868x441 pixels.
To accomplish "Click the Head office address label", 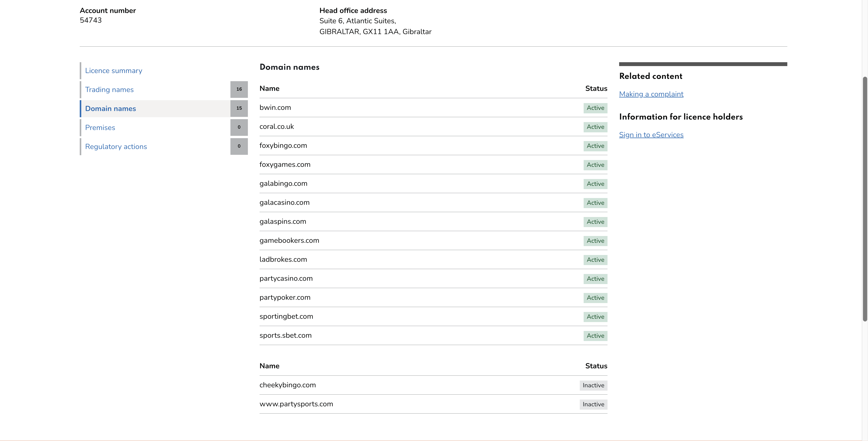I will (x=353, y=10).
